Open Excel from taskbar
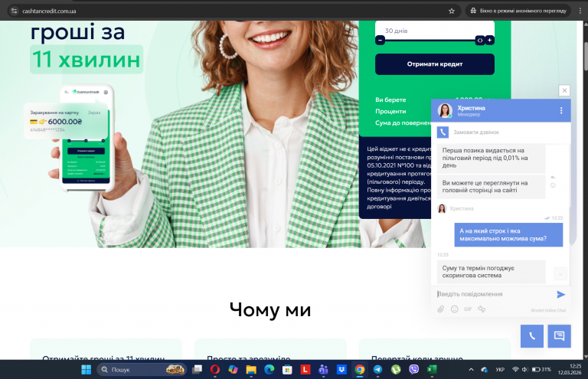 pos(432,370)
